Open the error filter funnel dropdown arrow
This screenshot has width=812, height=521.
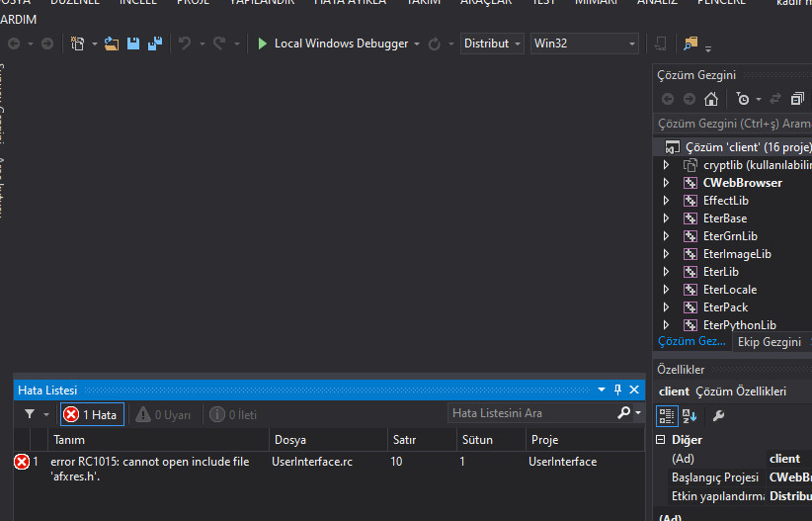tap(46, 415)
